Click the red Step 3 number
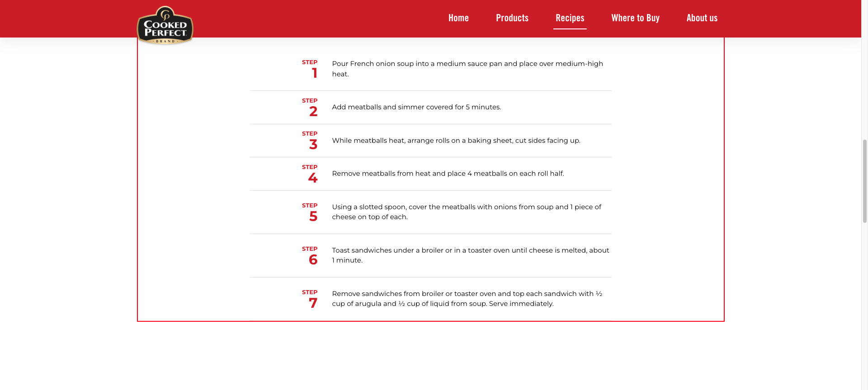 pos(313,145)
